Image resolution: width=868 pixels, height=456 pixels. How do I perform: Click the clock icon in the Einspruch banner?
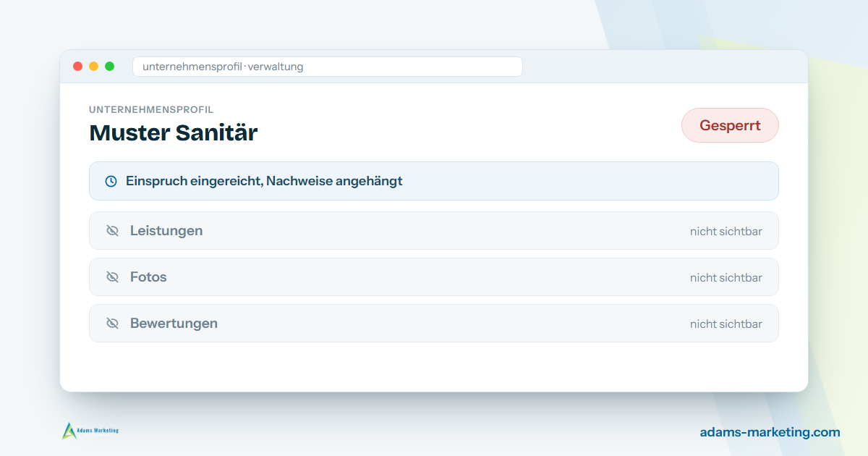coord(111,181)
